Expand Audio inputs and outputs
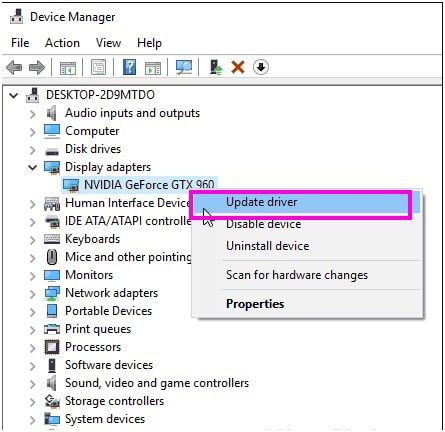The image size is (445, 432). pos(32,114)
